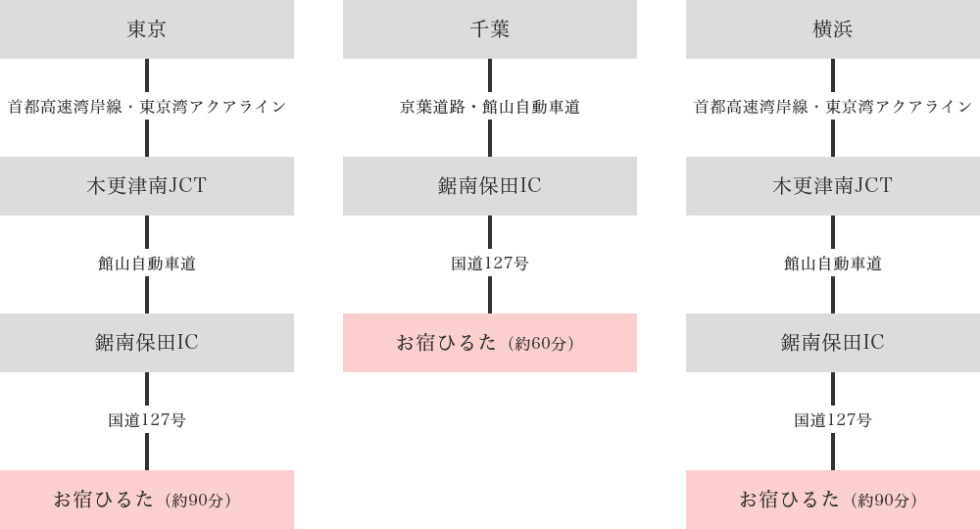Click お宿ひるた (約90分) box under 東京 route
Viewport: 980px width, 529px height.
(x=147, y=500)
